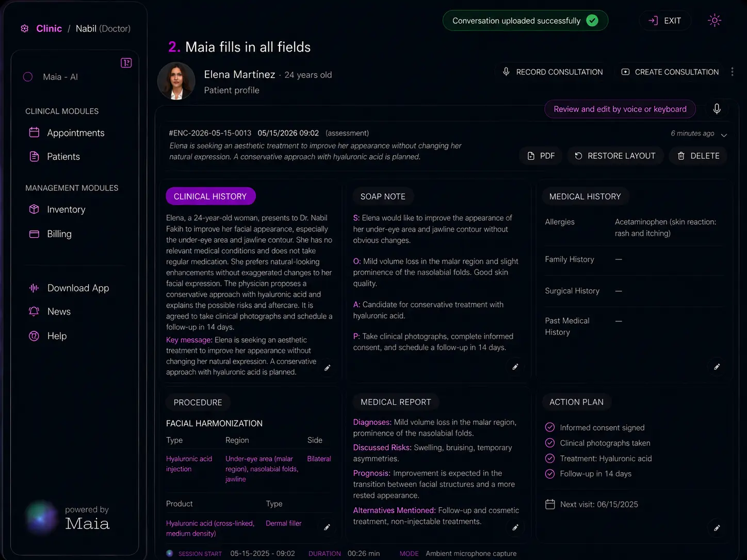Click the Patients document icon

click(x=34, y=156)
